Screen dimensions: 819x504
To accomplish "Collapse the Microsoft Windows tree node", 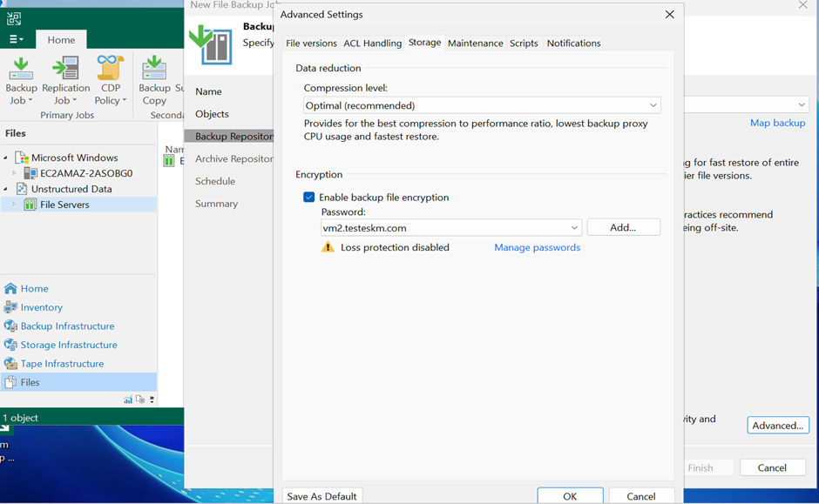I will point(6,158).
